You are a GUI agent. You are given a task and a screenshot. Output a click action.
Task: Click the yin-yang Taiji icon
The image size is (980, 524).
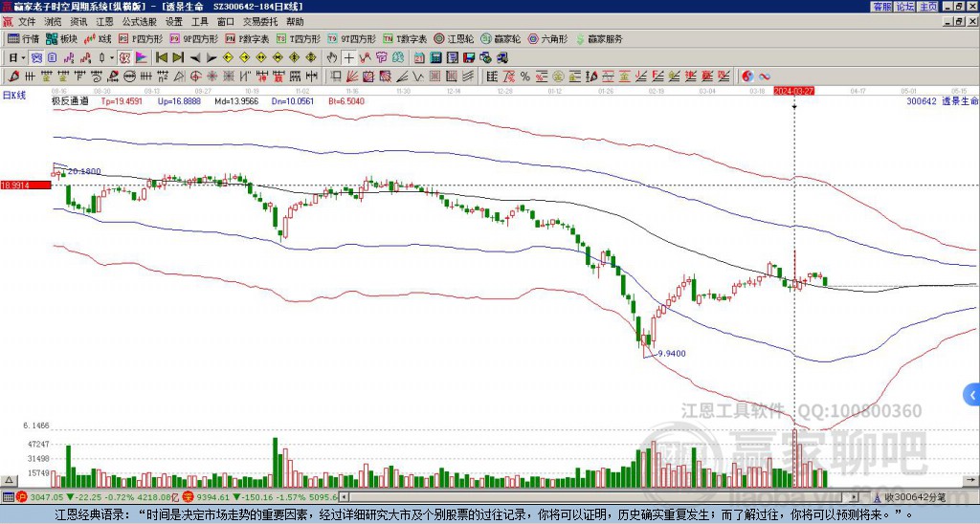747,76
